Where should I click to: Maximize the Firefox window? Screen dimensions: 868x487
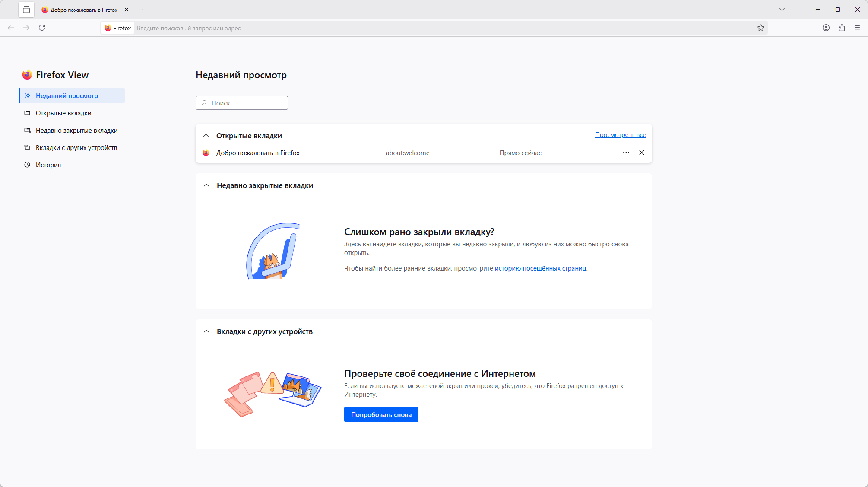(838, 10)
